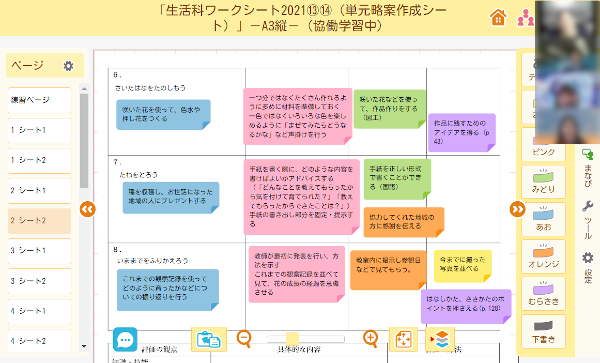Open the collaborators people icon
This screenshot has height=363, width=600.
[x=525, y=18]
